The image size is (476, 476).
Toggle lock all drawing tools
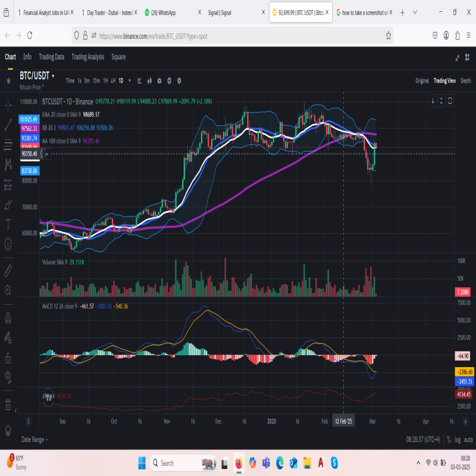(x=8, y=358)
